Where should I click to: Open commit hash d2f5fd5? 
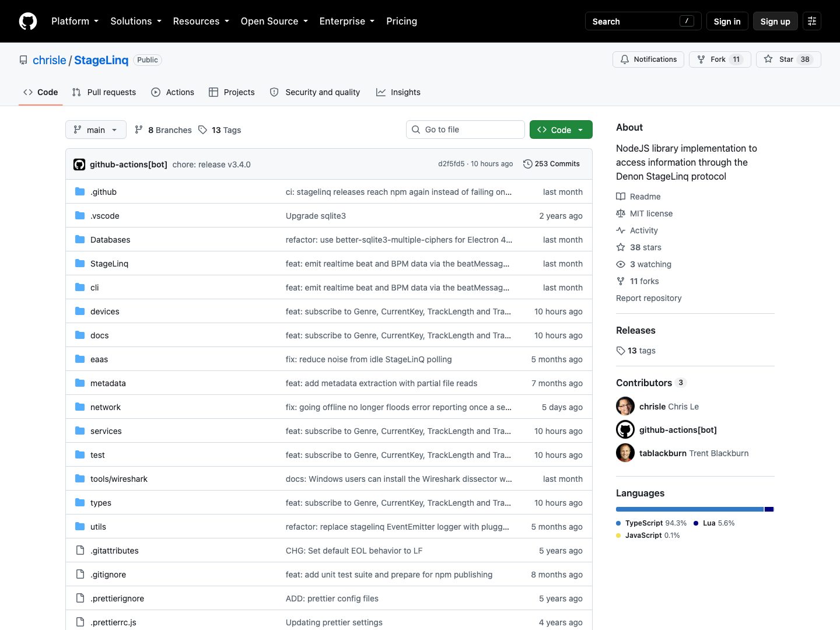(451, 164)
